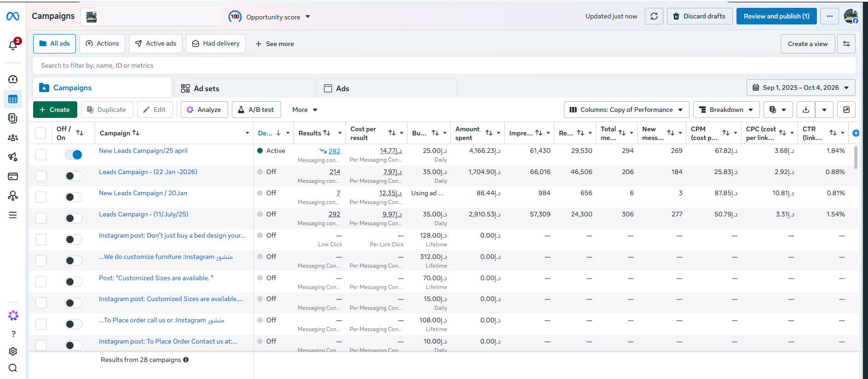The height and width of the screenshot is (379, 868).
Task: Open the charts panel icon beside the export controls
Action: point(846,110)
